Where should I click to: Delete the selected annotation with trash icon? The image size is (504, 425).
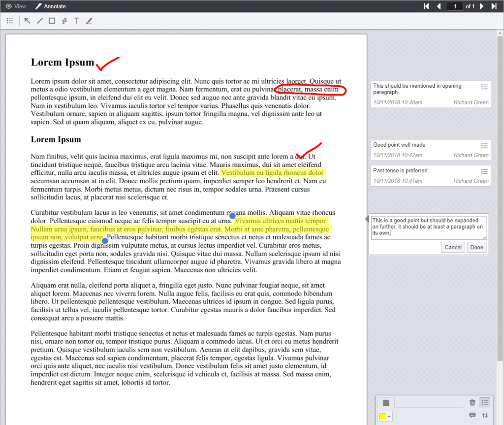click(x=472, y=402)
